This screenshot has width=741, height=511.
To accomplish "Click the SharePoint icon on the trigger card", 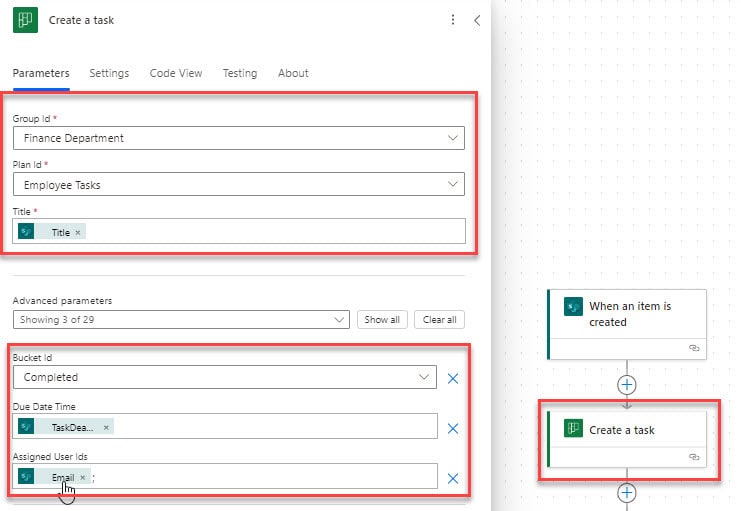I will click(x=573, y=306).
